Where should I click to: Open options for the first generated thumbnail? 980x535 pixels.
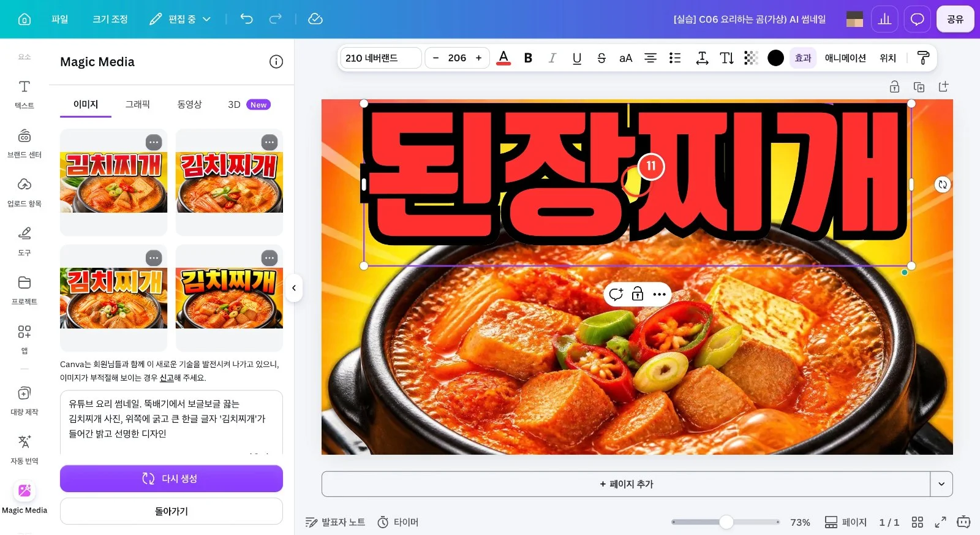click(154, 142)
